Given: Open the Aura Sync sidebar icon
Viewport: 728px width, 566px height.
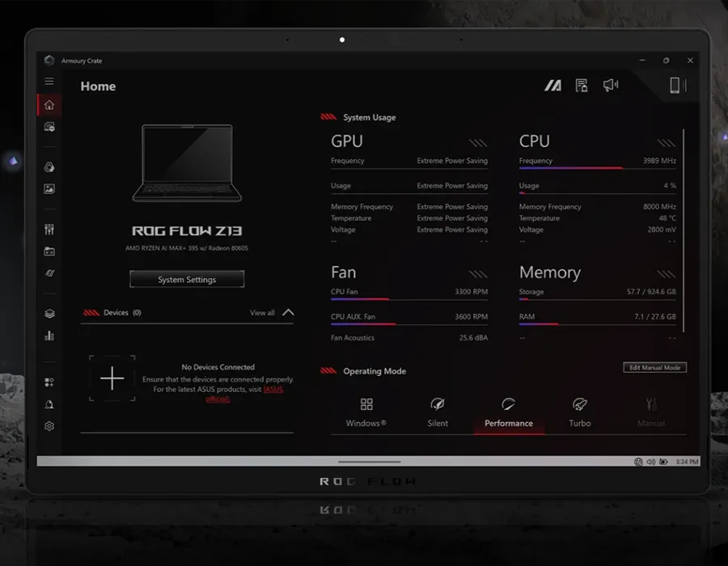Looking at the screenshot, I should point(49,167).
